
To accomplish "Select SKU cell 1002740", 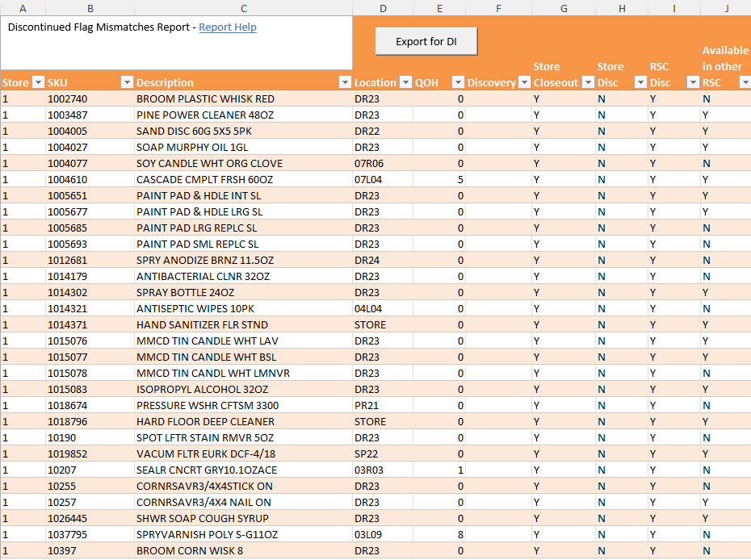I will pos(90,99).
